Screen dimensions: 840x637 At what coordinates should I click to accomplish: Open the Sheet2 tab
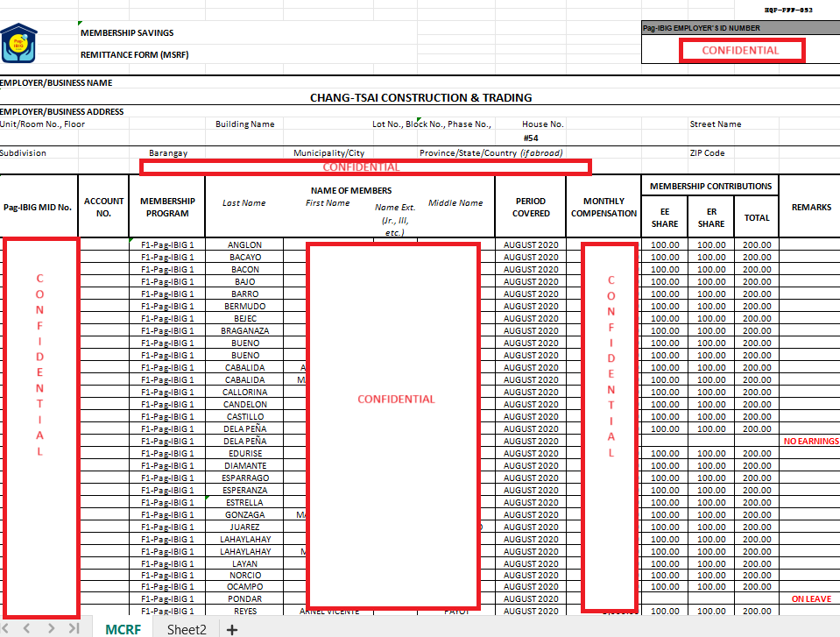[x=187, y=629]
